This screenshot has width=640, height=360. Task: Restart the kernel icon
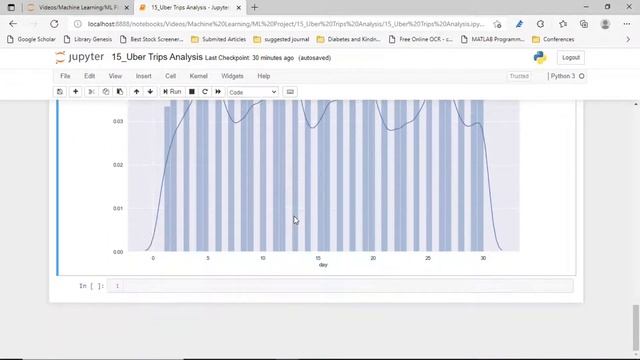tap(205, 92)
